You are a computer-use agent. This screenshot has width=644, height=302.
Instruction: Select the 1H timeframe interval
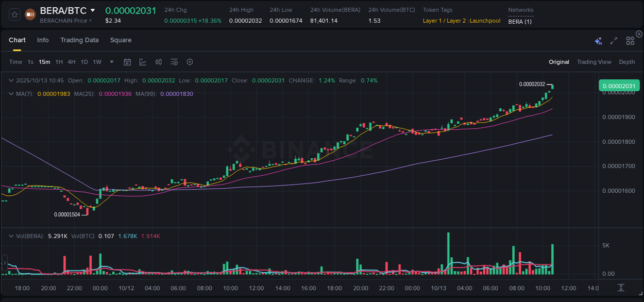pos(59,61)
